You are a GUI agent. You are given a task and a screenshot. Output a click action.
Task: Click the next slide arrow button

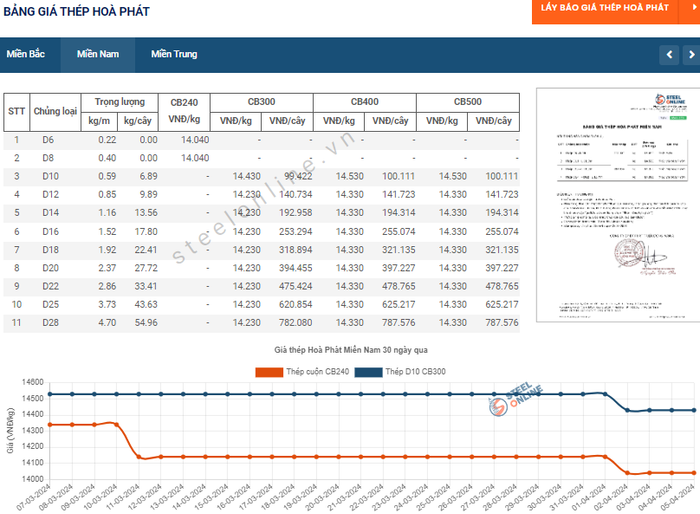tap(689, 54)
